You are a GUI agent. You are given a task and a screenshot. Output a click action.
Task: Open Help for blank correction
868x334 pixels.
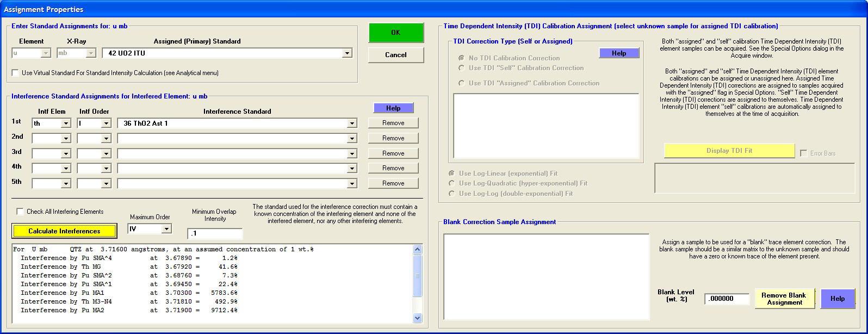pyautogui.click(x=837, y=299)
